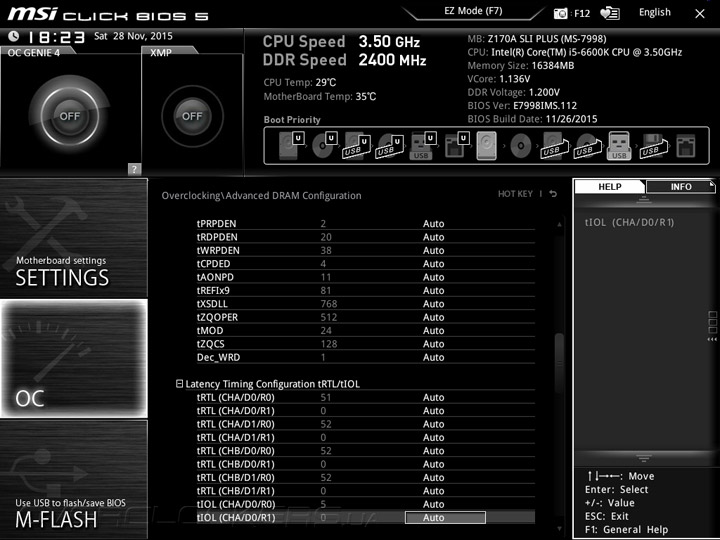The width and height of the screenshot is (720, 540).
Task: Click the HOT KEY label
Action: pos(515,194)
